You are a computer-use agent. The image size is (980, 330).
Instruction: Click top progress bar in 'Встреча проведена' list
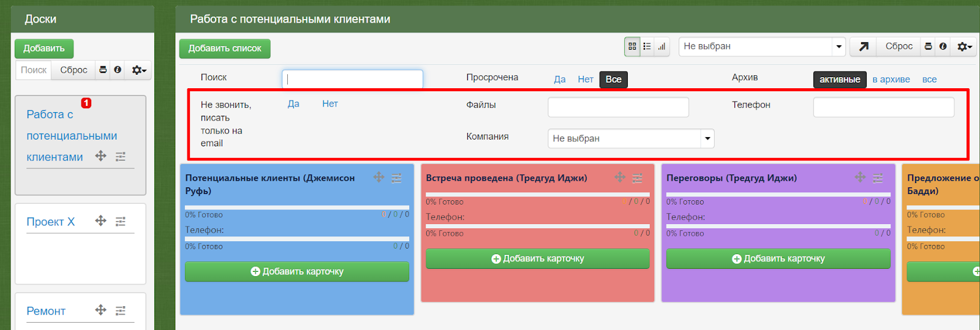pos(538,195)
